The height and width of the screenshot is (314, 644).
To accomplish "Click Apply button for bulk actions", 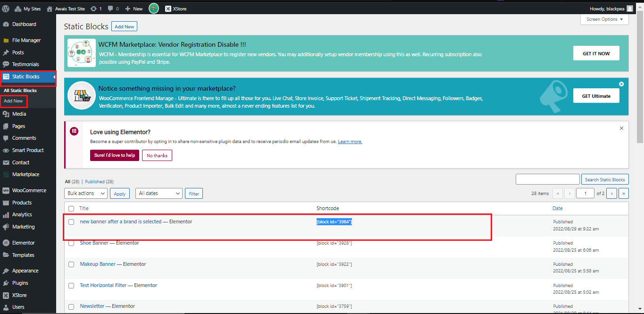I will point(120,194).
